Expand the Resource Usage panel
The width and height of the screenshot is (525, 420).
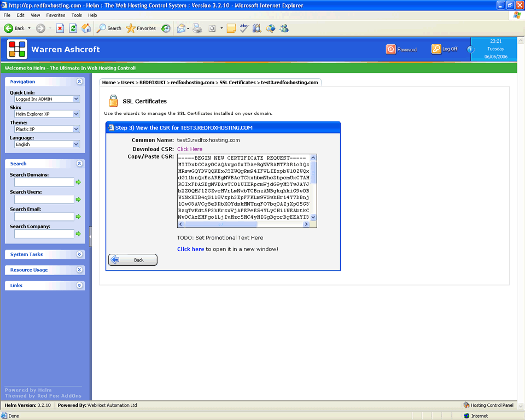79,270
